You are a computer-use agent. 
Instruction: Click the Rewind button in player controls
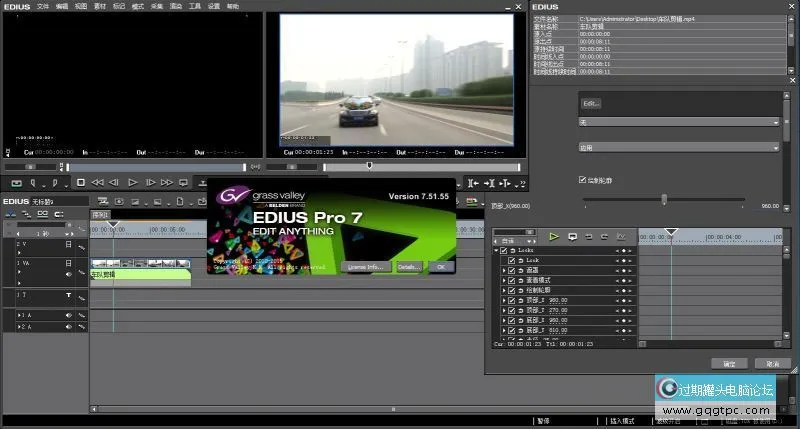[x=97, y=183]
